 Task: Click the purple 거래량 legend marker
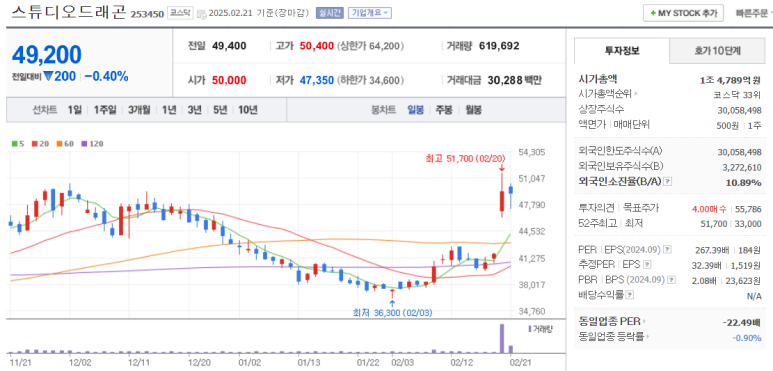point(529,329)
